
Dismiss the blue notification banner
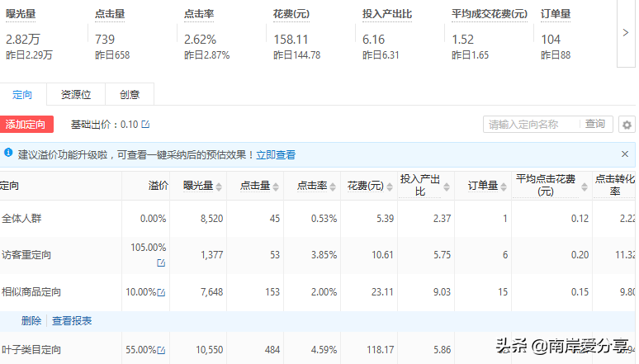625,154
